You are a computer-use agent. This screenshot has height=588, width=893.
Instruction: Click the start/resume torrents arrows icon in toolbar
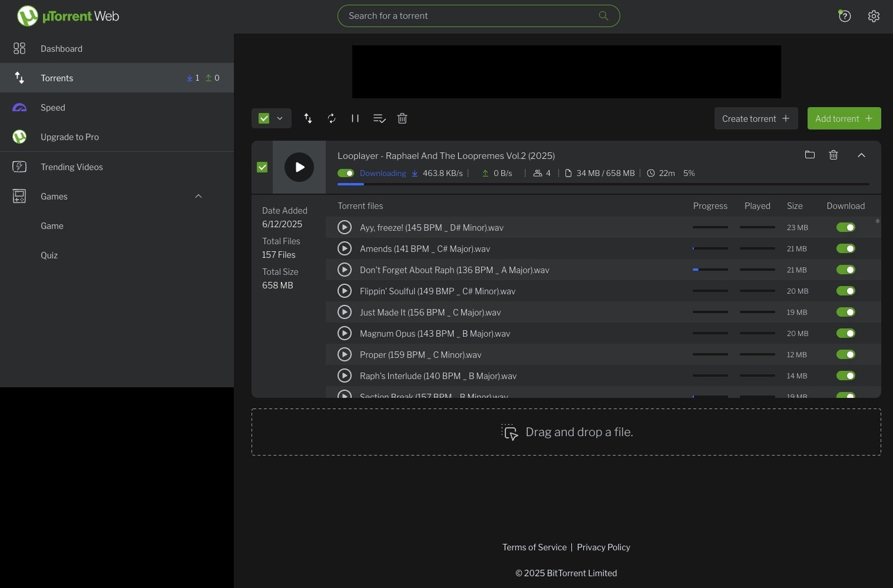pos(308,118)
